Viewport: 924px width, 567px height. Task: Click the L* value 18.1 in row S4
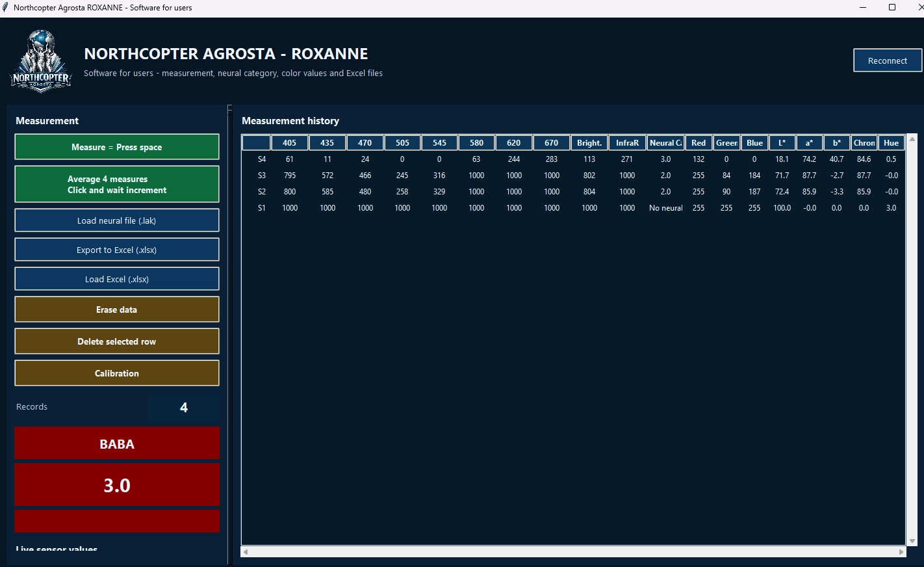pos(782,159)
